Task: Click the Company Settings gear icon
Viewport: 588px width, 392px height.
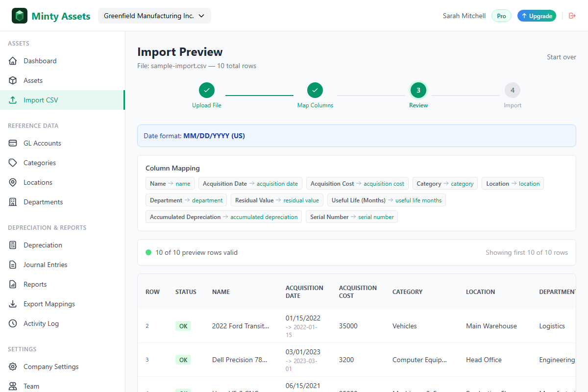Action: click(13, 367)
